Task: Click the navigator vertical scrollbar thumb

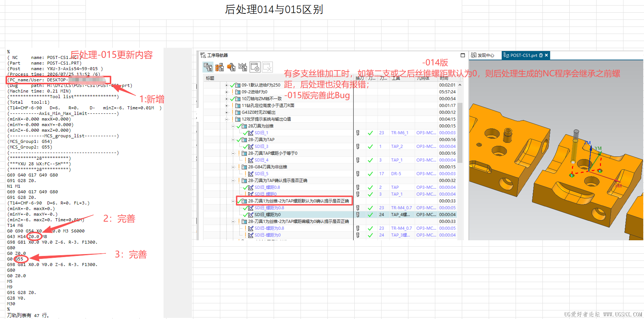Action: pos(460,132)
